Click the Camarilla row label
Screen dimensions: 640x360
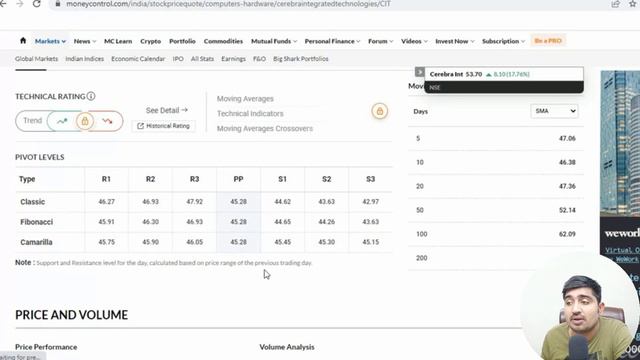pyautogui.click(x=36, y=242)
